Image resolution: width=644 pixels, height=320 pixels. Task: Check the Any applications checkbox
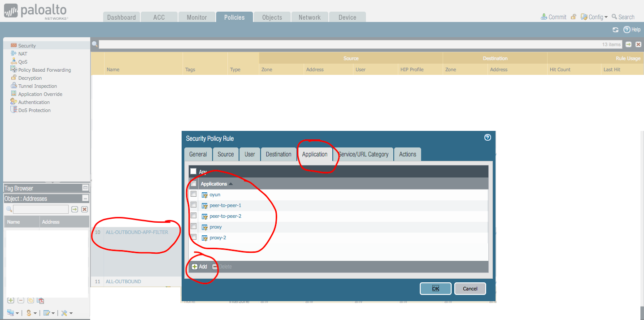[193, 171]
